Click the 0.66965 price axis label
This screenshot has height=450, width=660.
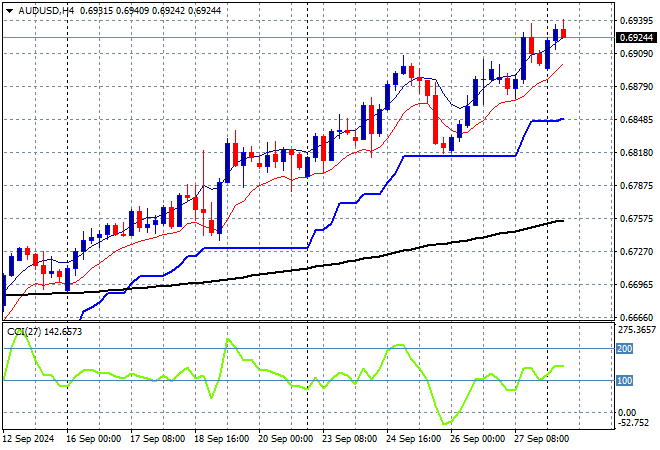coord(636,284)
